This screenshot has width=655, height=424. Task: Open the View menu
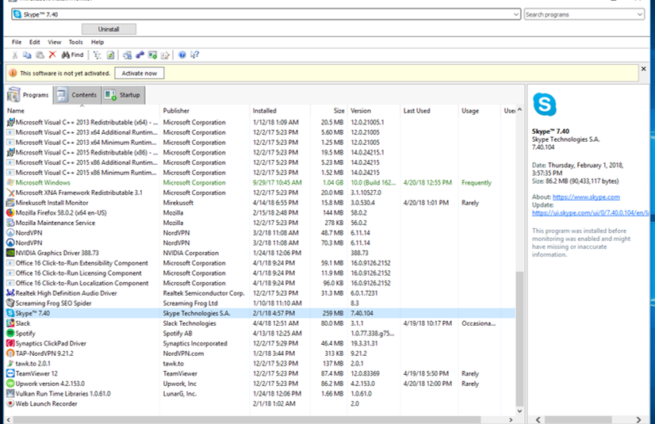click(x=54, y=42)
